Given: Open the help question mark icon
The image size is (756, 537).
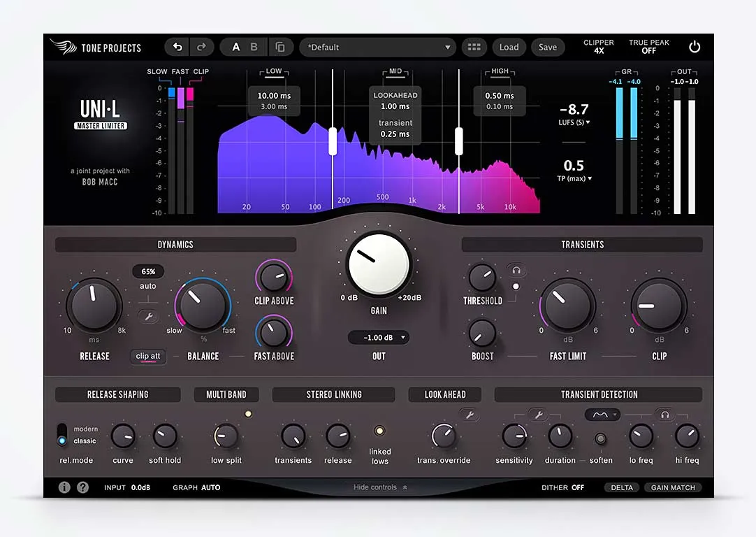Looking at the screenshot, I should click(x=83, y=487).
